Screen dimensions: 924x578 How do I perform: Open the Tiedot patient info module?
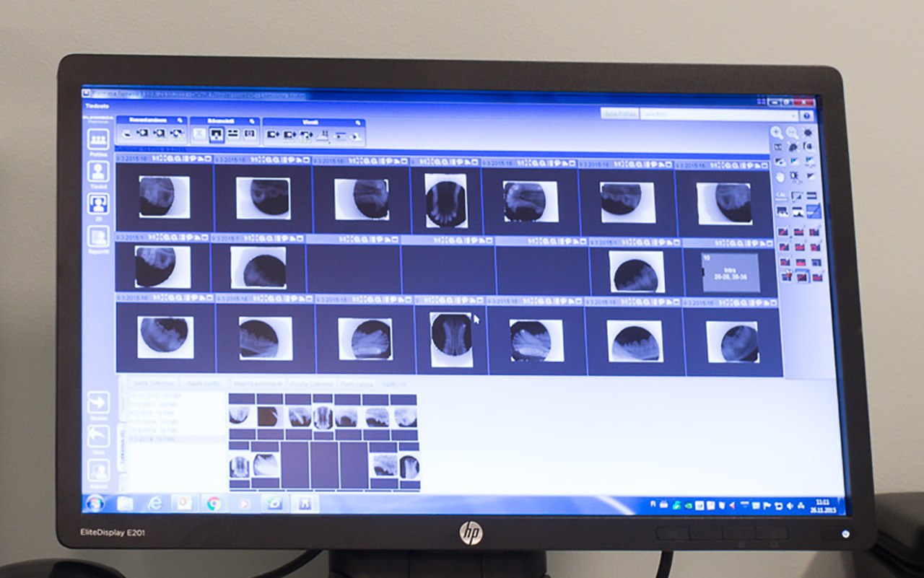click(98, 173)
